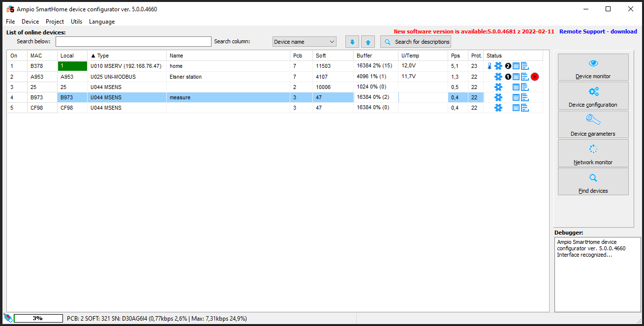Viewport: 644px width, 326px height.
Task: Sort by the MAC column header
Action: pyautogui.click(x=42, y=56)
